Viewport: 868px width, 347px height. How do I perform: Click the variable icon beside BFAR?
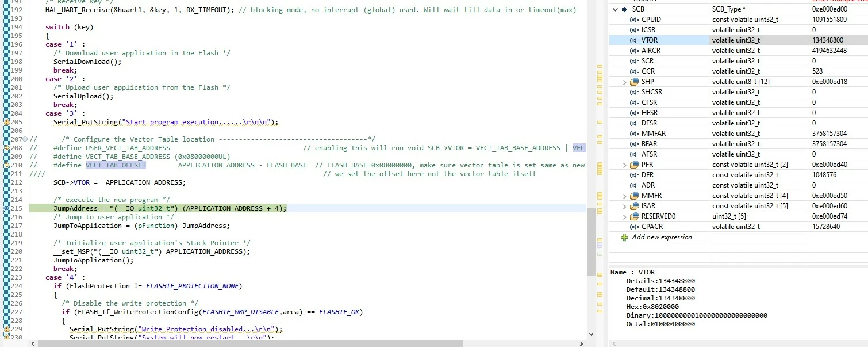coord(634,144)
